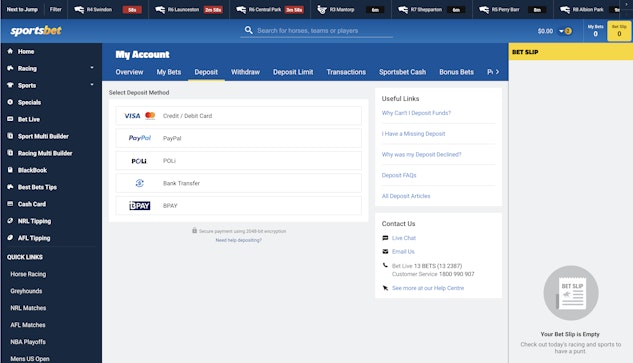Open See more at our Help Centre
This screenshot has width=633, height=363.
(428, 288)
